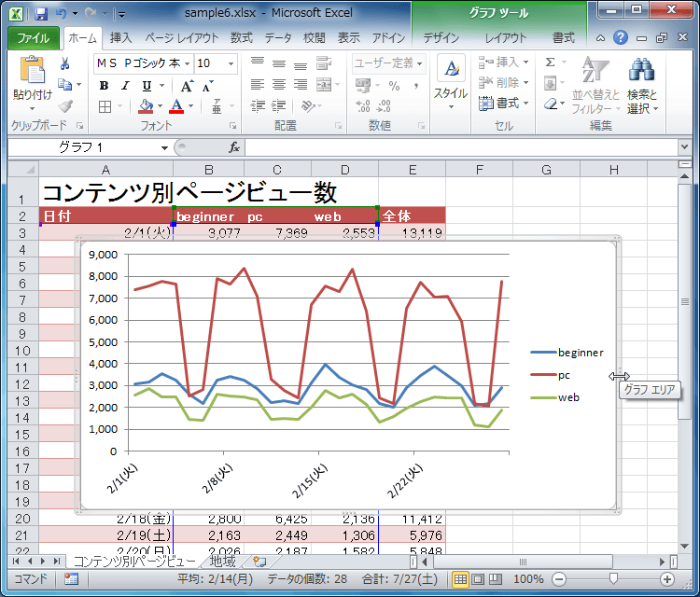Screen dimensions: 700x597
Task: Click the AutoSum sigma icon
Action: tap(550, 62)
